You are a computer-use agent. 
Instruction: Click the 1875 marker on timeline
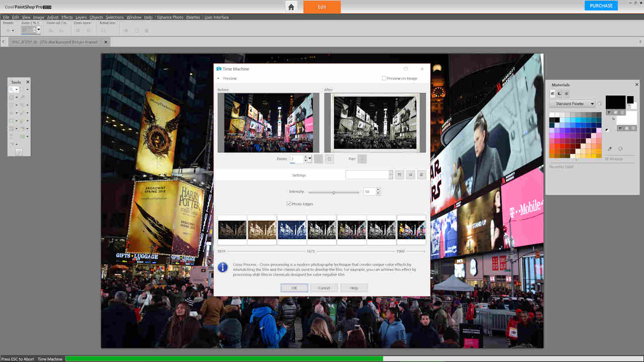coord(311,251)
